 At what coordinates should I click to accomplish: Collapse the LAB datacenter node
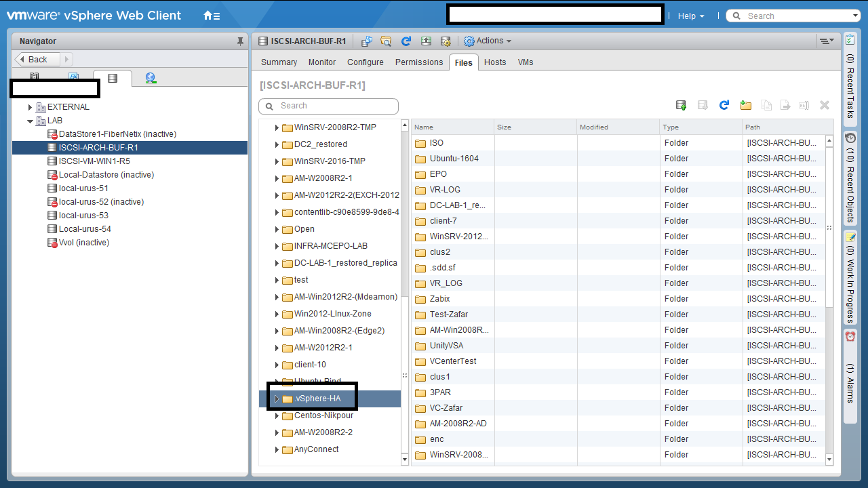[31, 121]
